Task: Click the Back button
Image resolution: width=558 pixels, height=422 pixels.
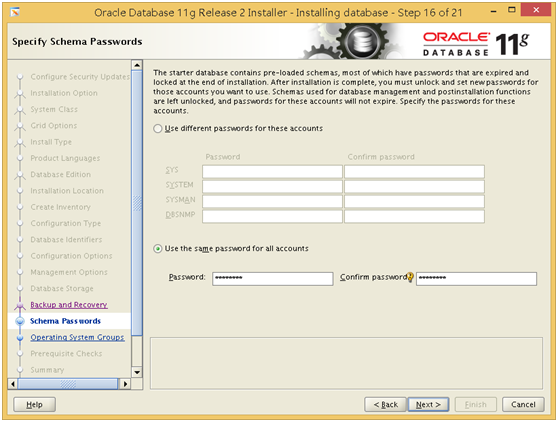Action: click(x=385, y=405)
